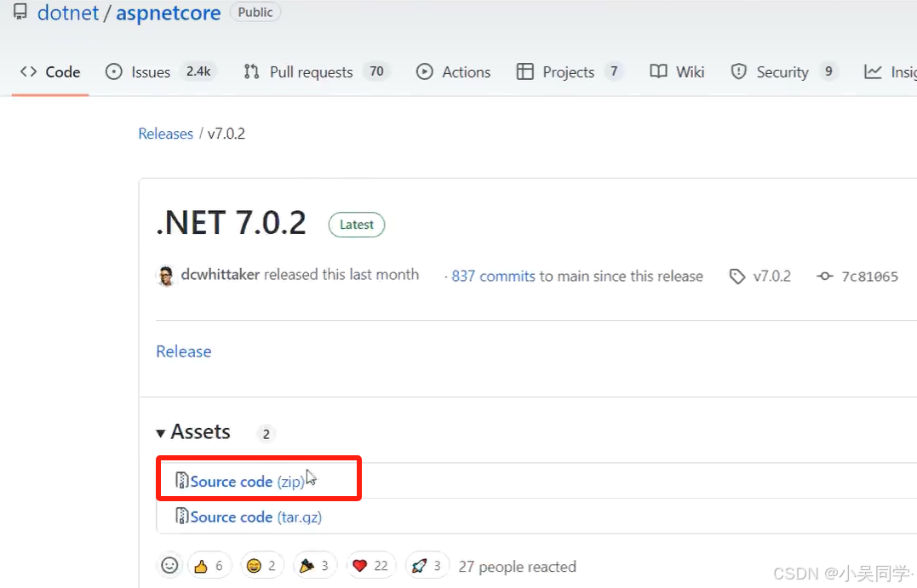Switch to the Code tab
This screenshot has height=588, width=917.
pyautogui.click(x=50, y=71)
